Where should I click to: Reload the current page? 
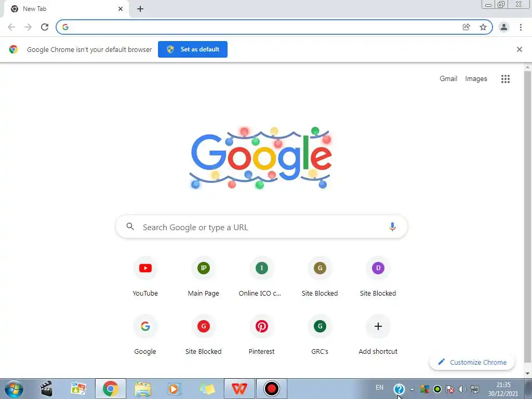(x=45, y=27)
